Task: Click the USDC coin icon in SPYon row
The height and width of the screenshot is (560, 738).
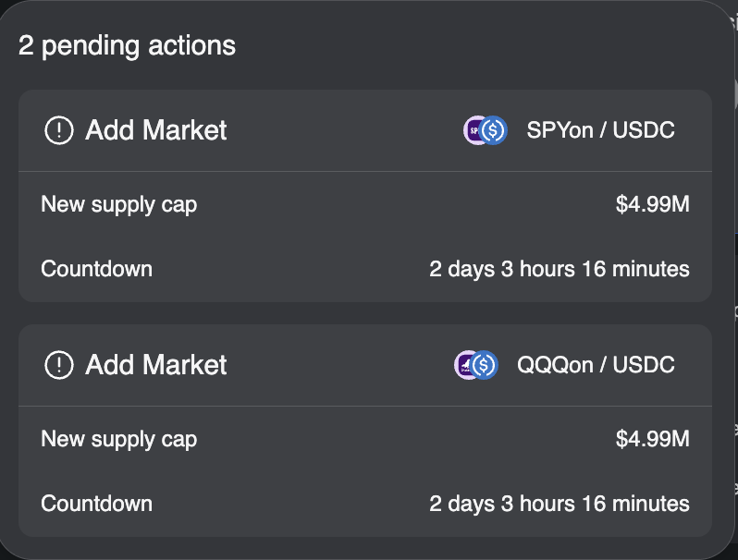Action: (x=495, y=130)
